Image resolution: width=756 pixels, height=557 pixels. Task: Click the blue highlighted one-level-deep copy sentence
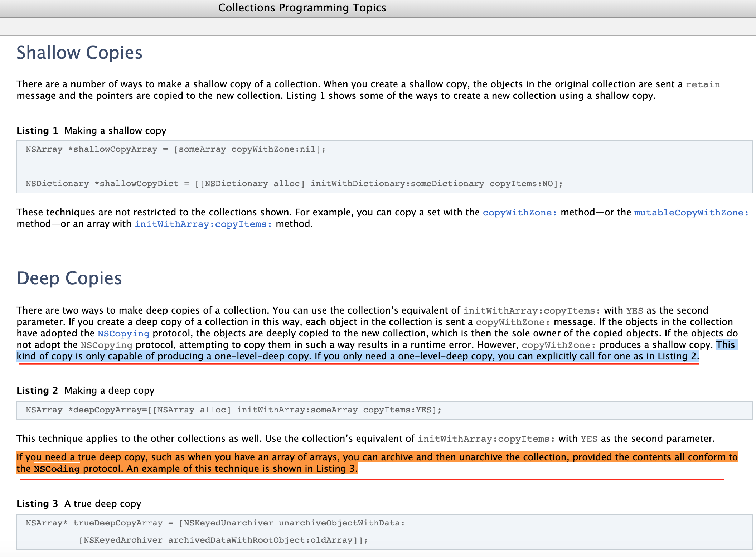coord(358,357)
